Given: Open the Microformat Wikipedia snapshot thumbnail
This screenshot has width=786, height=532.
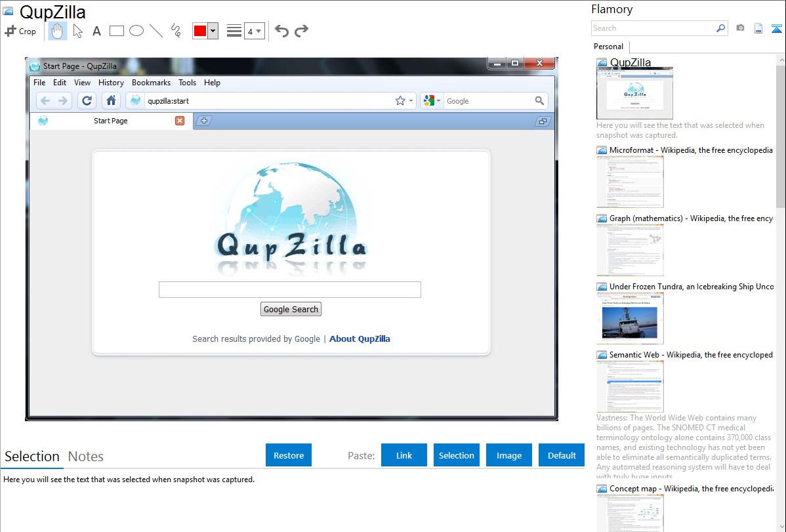Looking at the screenshot, I should point(630,182).
